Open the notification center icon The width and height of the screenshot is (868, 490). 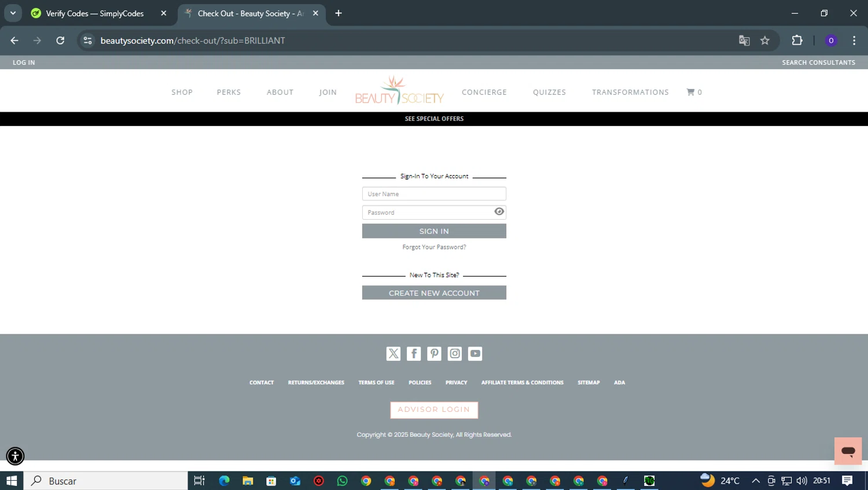click(x=847, y=481)
